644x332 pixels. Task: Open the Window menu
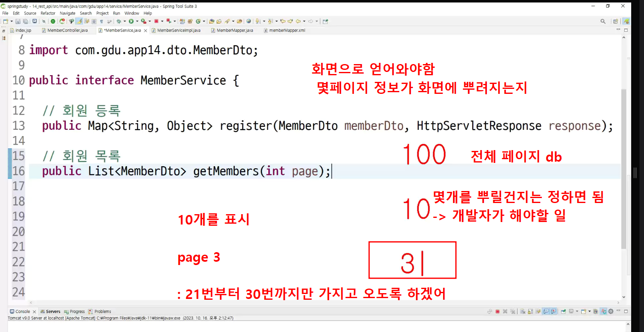point(132,13)
